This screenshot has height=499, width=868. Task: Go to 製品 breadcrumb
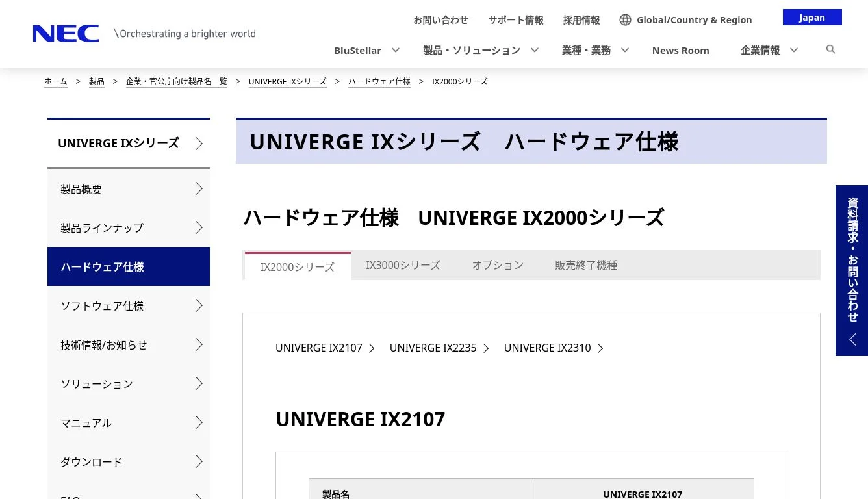point(97,81)
